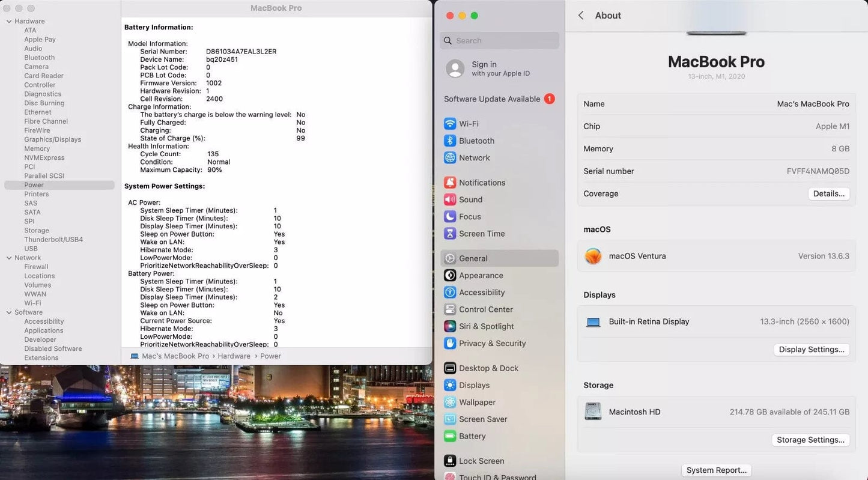The image size is (868, 480).
Task: Open the Control Center icon
Action: pyautogui.click(x=450, y=309)
